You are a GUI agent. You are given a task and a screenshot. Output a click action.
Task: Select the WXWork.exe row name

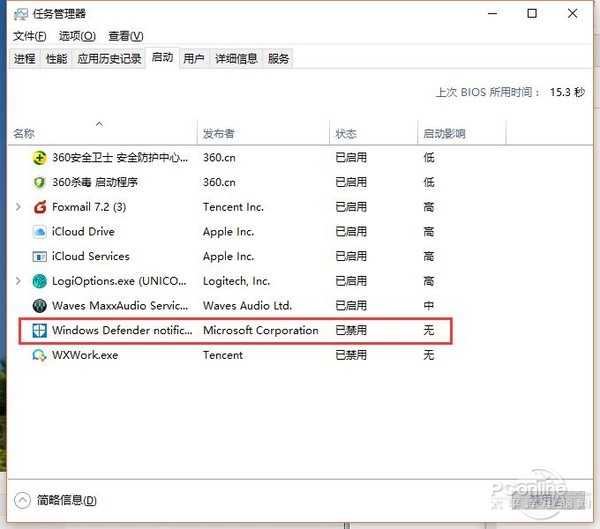click(x=85, y=355)
